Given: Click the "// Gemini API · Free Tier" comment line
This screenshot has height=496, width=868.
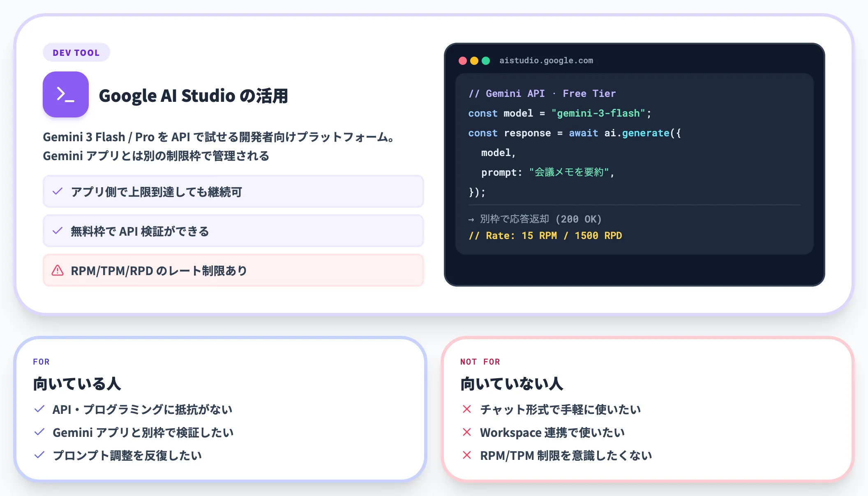Looking at the screenshot, I should (542, 94).
